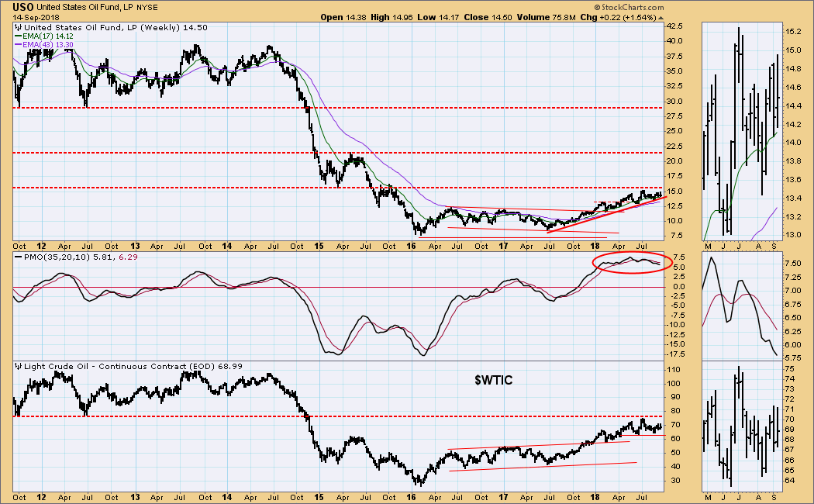Click the up-triangle icon after the Chg value
Screen dimensions: 814x504
click(661, 18)
